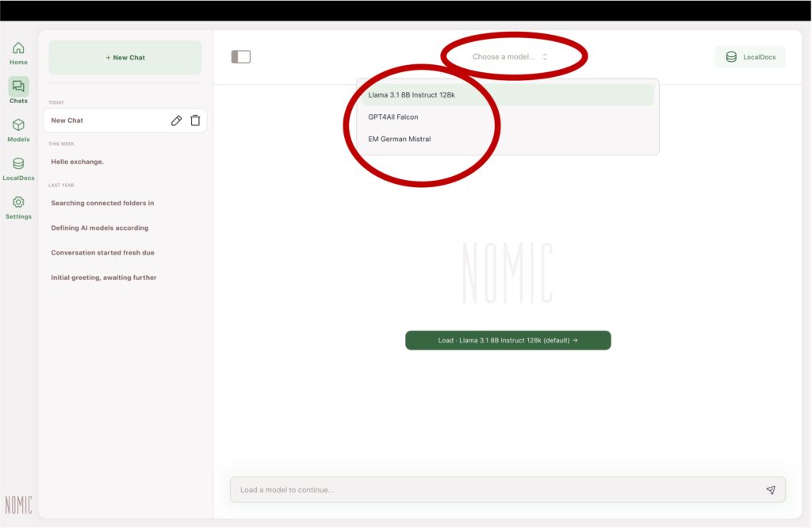Delete New Chat with the trash icon
The height and width of the screenshot is (528, 812).
point(195,121)
